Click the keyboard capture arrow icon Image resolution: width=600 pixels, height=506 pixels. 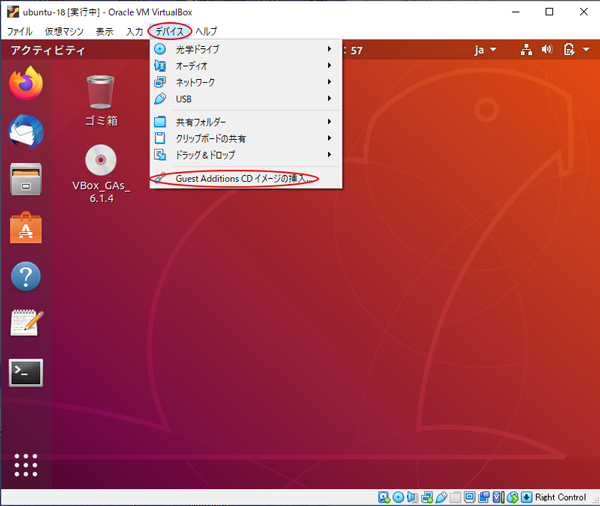tap(527, 497)
